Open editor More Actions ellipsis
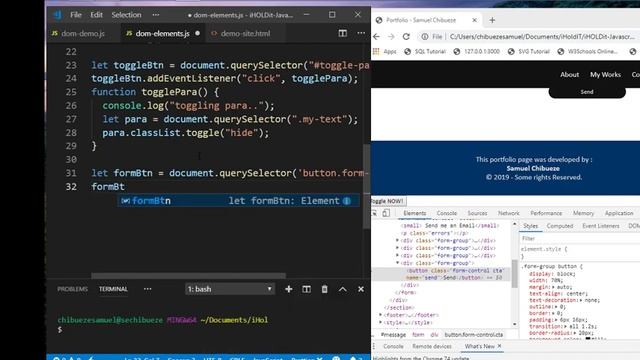 click(361, 33)
